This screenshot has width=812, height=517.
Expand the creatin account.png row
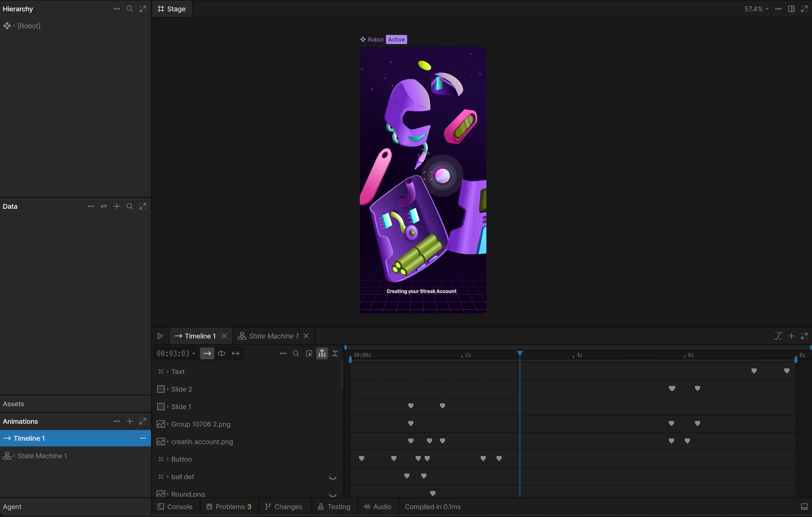tap(168, 442)
